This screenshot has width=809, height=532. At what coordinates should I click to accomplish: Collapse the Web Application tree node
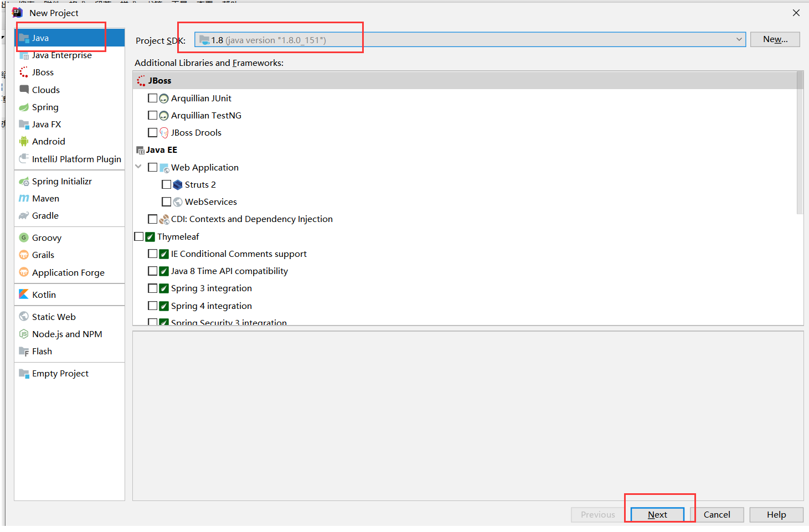pyautogui.click(x=138, y=167)
